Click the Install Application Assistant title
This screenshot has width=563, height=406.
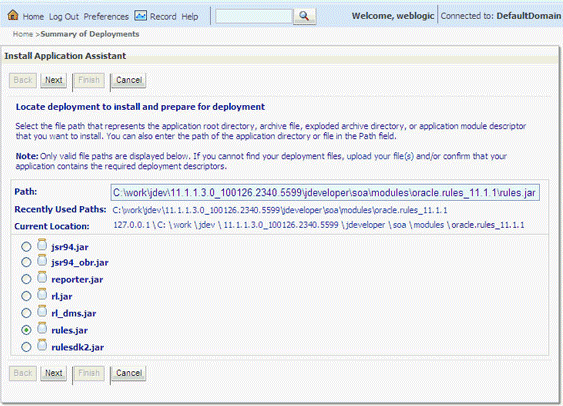click(65, 56)
